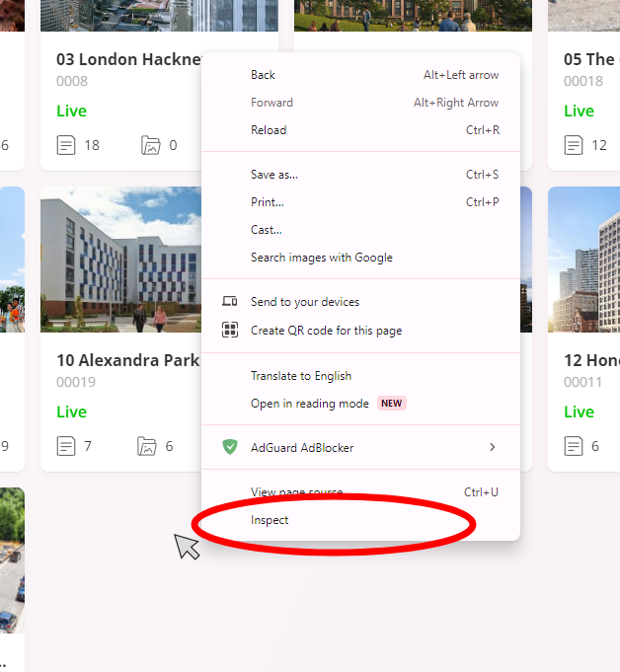Click the AdGuard green shield icon

(x=230, y=447)
